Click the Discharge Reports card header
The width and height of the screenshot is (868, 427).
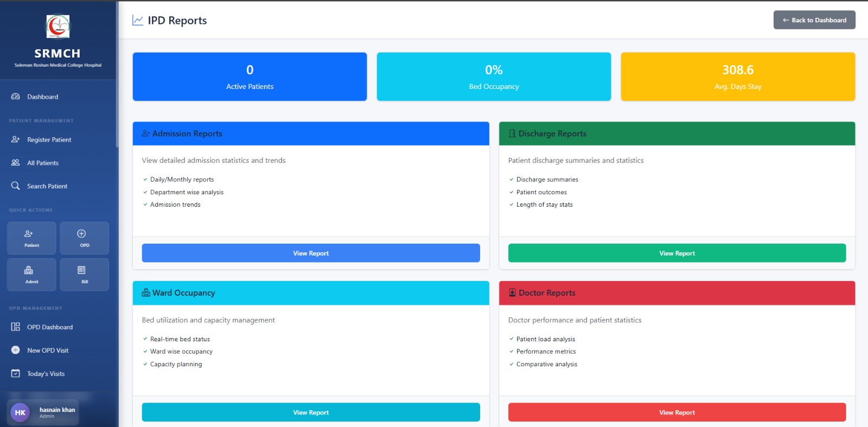point(677,133)
